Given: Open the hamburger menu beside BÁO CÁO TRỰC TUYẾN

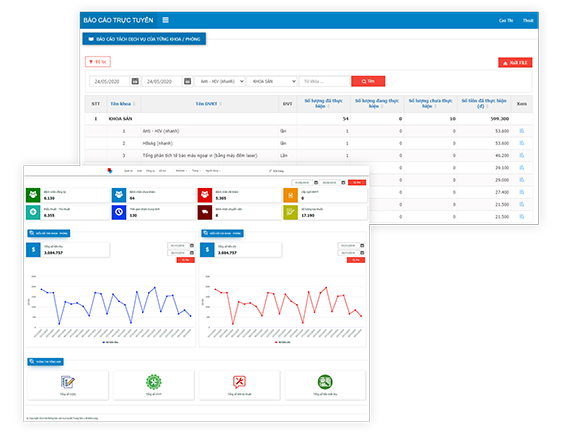Looking at the screenshot, I should pos(165,20).
